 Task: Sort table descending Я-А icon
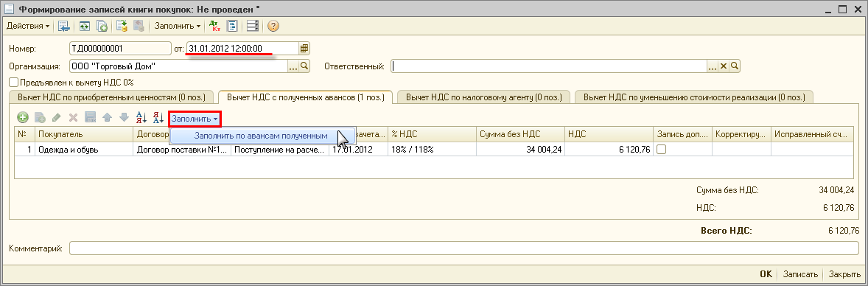[158, 117]
